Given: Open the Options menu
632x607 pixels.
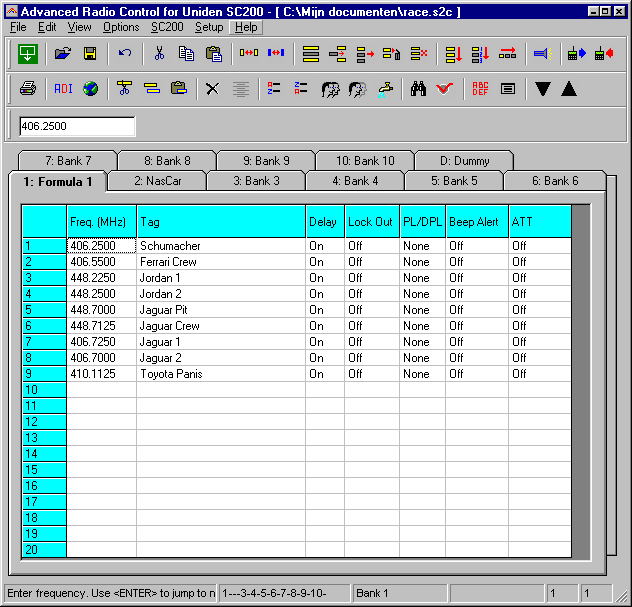Looking at the screenshot, I should (x=121, y=27).
